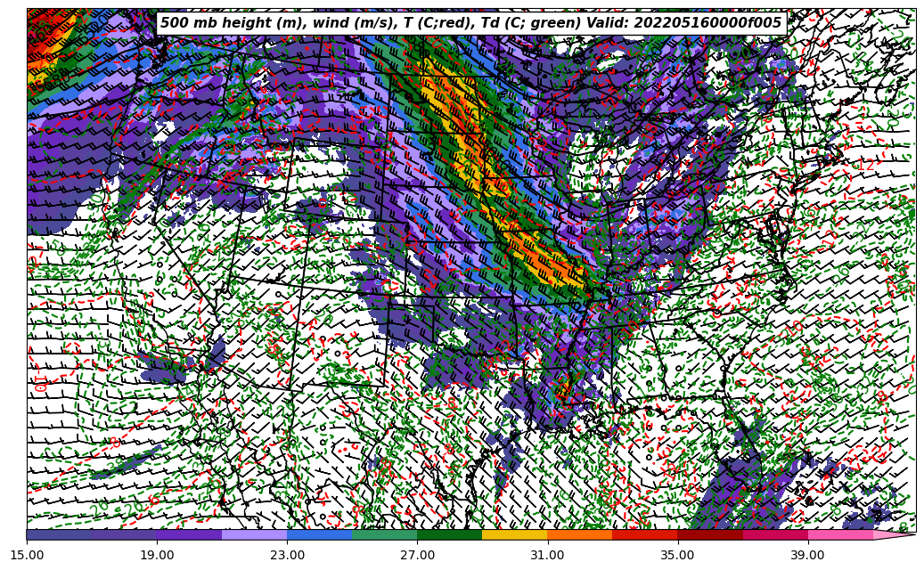Choose the dark green colorbar segment after 27.00
Screen dimensions: 924x570
[x=450, y=534]
